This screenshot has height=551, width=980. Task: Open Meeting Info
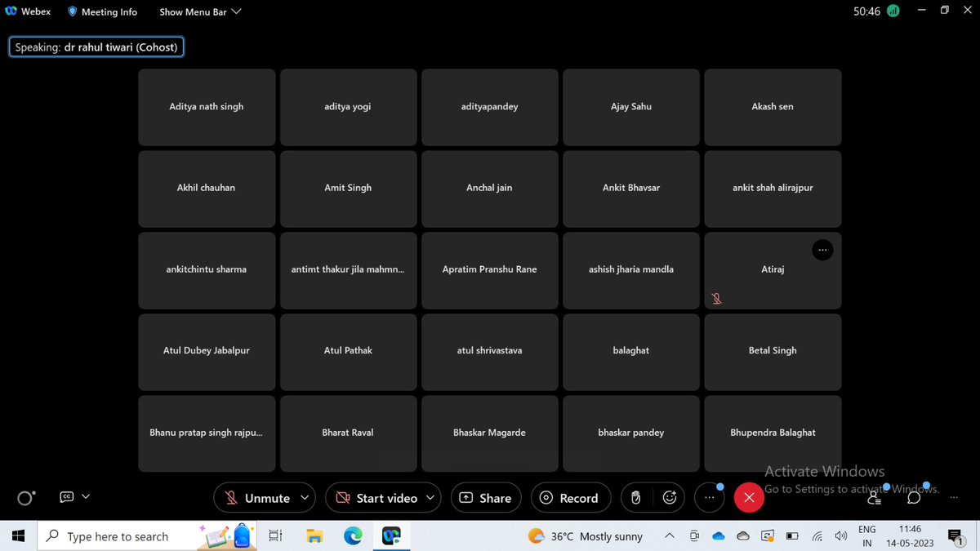click(x=102, y=12)
